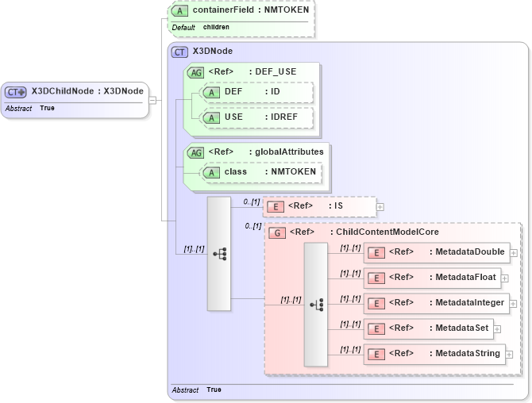Click the A icon beside USE
The height and width of the screenshot is (403, 532).
click(211, 117)
